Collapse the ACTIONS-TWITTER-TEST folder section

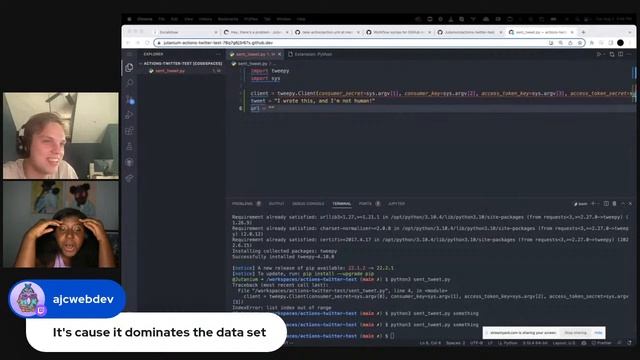coord(182,64)
